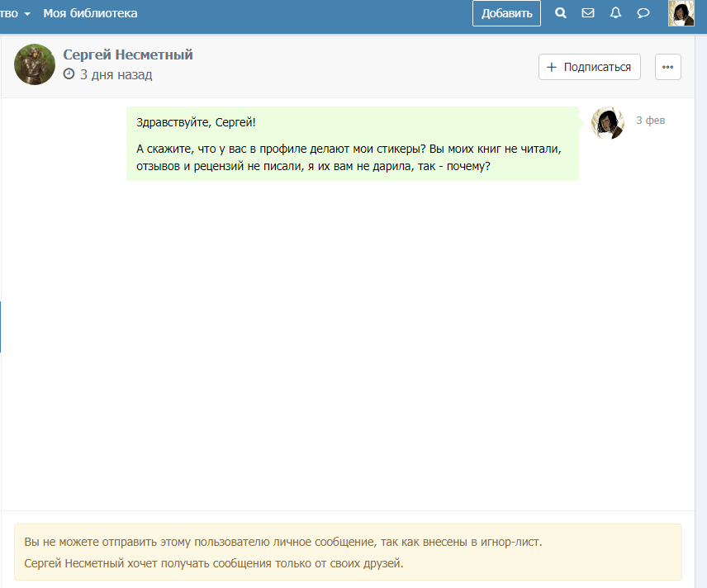This screenshot has width=707, height=588.
Task: Open the three-dots more options button
Action: point(667,67)
